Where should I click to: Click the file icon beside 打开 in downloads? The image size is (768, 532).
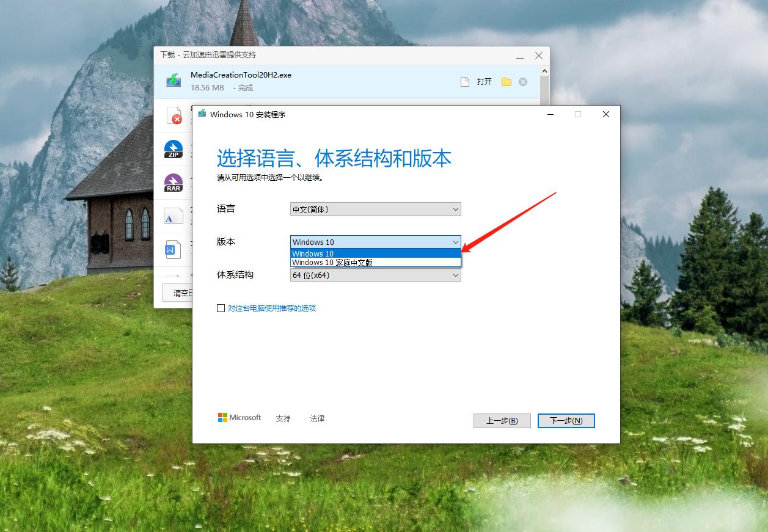(465, 82)
